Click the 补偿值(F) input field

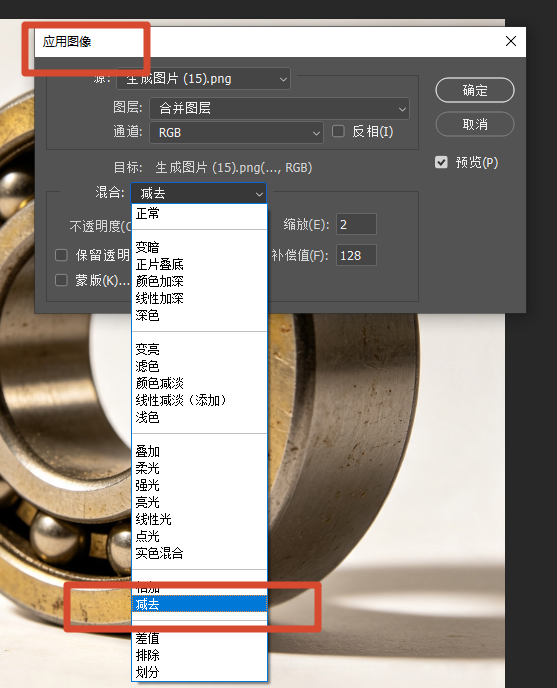tap(356, 255)
